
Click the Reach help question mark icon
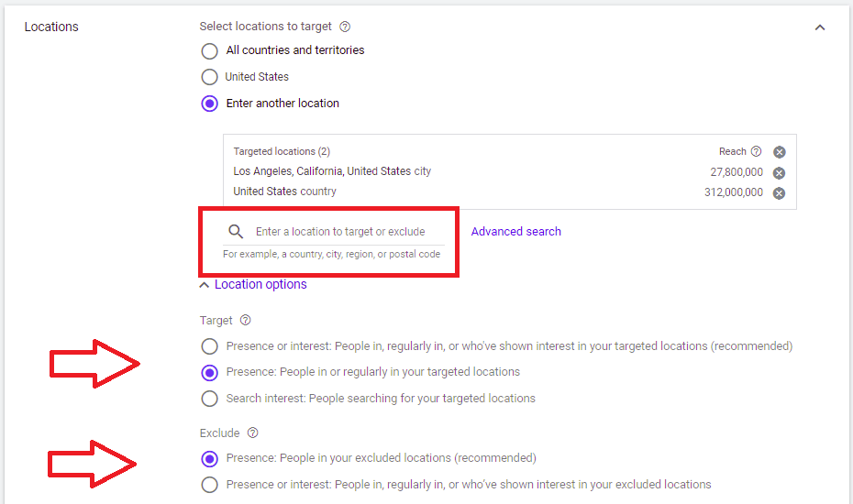pyautogui.click(x=756, y=152)
